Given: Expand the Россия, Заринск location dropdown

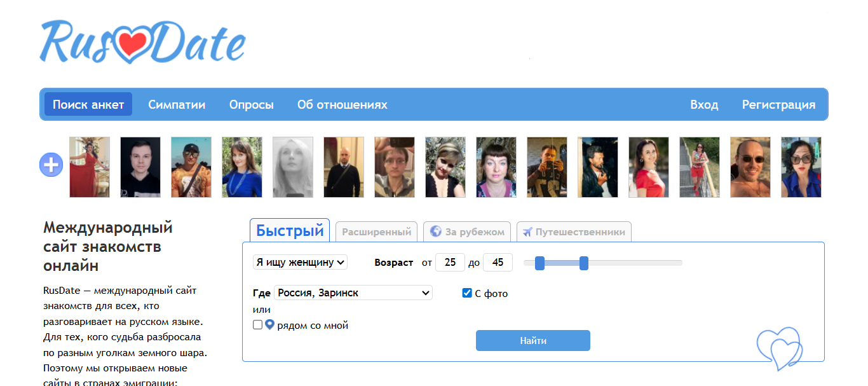Looking at the screenshot, I should pyautogui.click(x=353, y=293).
